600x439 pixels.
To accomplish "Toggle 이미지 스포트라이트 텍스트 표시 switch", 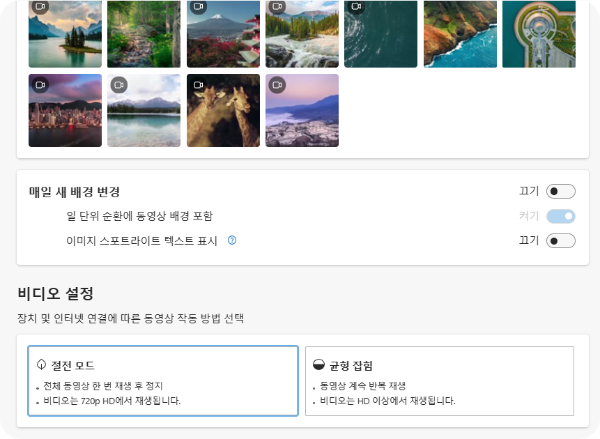I will (x=561, y=241).
